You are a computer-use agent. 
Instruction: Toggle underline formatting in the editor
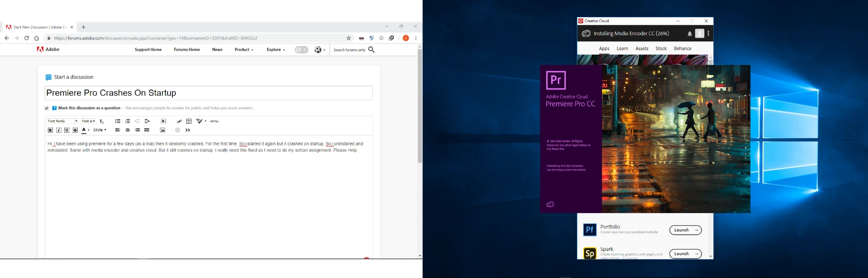pyautogui.click(x=67, y=130)
